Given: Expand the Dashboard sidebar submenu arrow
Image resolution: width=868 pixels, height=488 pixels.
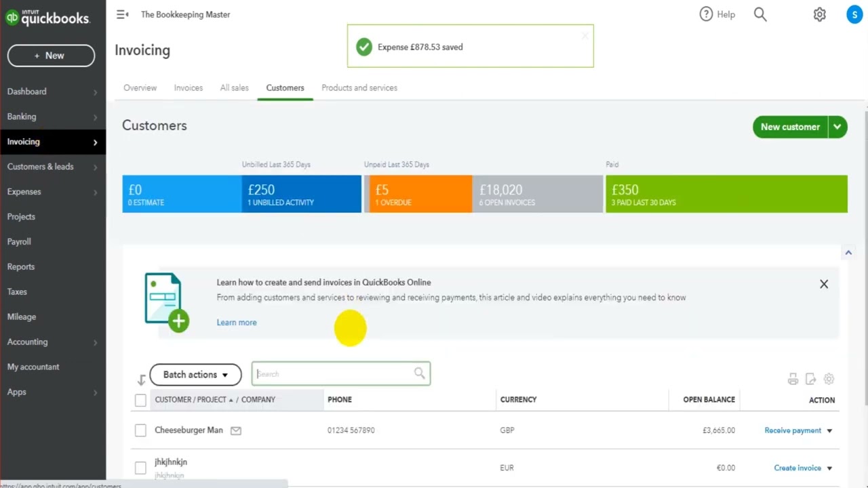Looking at the screenshot, I should pyautogui.click(x=95, y=92).
